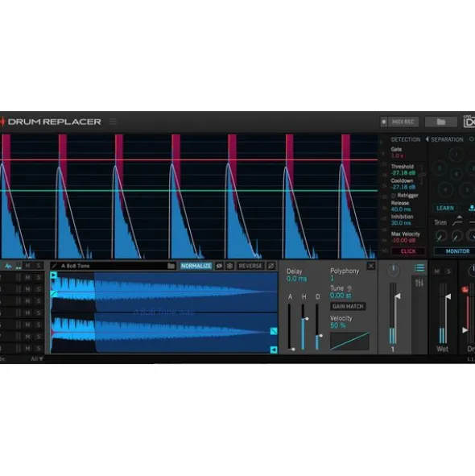The image size is (475, 476).
Task: Toggle threshold-cooldown link slider
Action: coord(422,174)
